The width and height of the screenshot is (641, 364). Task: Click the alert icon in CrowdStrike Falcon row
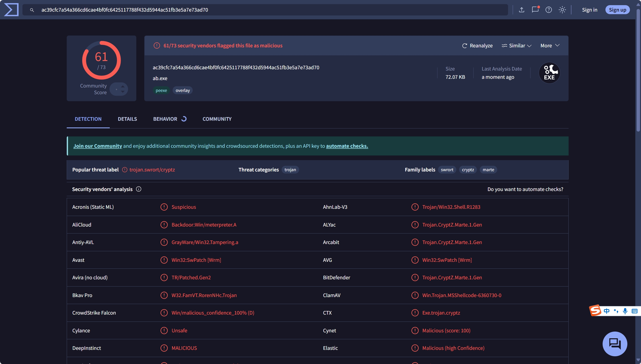click(164, 313)
